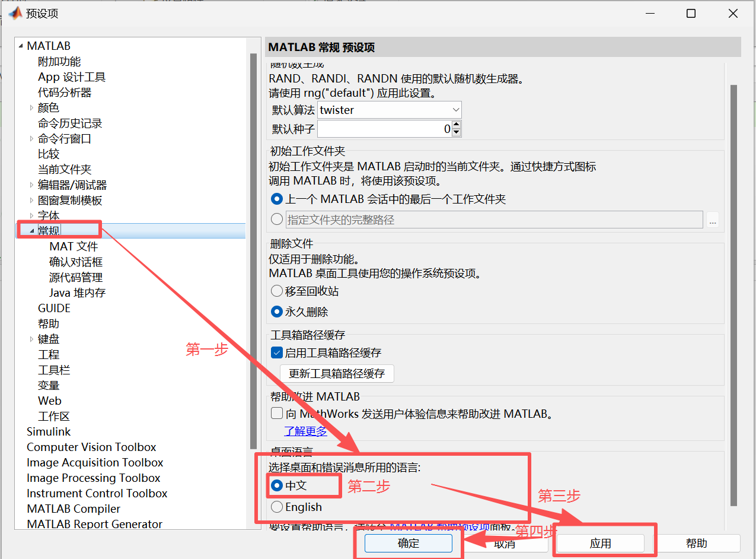Select 命令历史记录 in the tree
The height and width of the screenshot is (559, 756).
[70, 123]
